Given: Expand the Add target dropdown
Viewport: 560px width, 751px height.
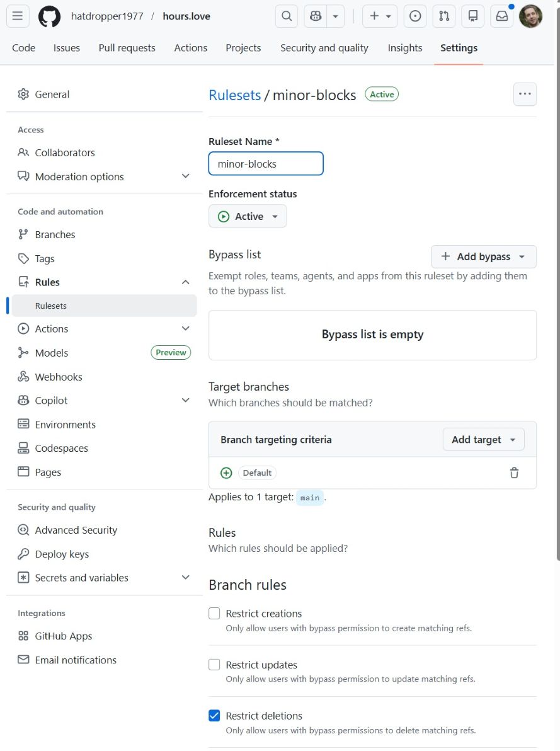Looking at the screenshot, I should (x=483, y=439).
